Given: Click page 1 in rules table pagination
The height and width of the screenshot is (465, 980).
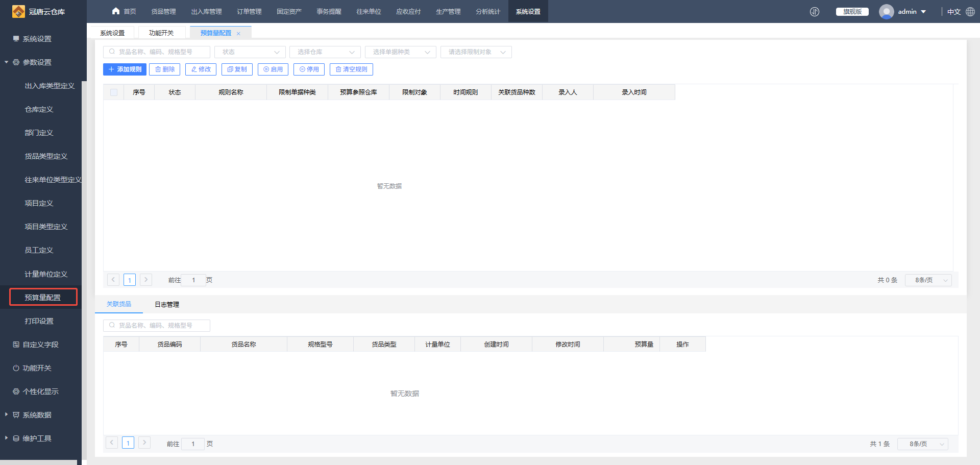Looking at the screenshot, I should click(x=130, y=280).
